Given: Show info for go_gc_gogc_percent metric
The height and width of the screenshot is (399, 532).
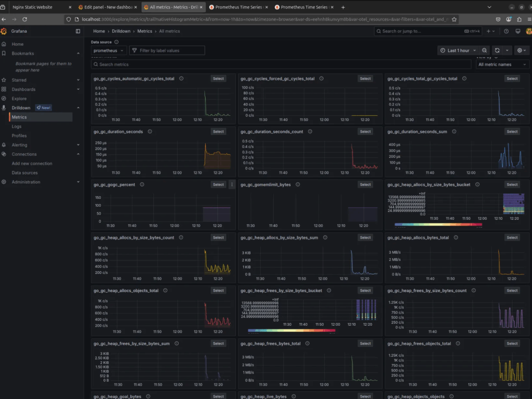Looking at the screenshot, I should pos(142,184).
